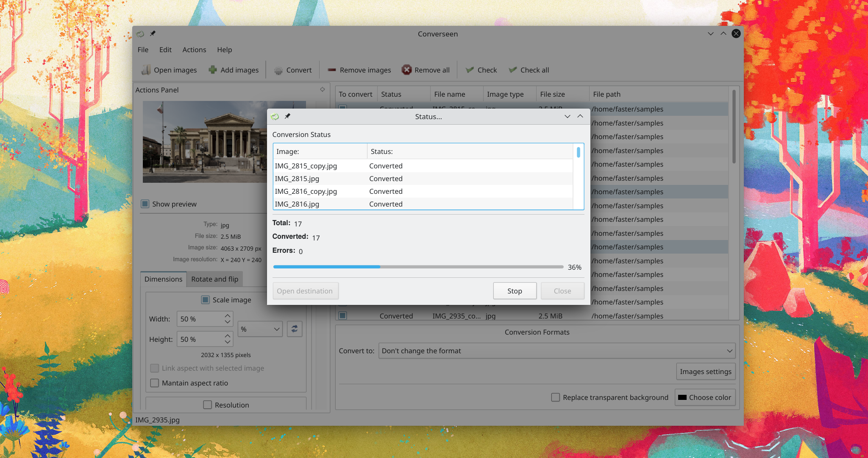
Task: Toggle the Show preview checkbox
Action: click(x=145, y=204)
